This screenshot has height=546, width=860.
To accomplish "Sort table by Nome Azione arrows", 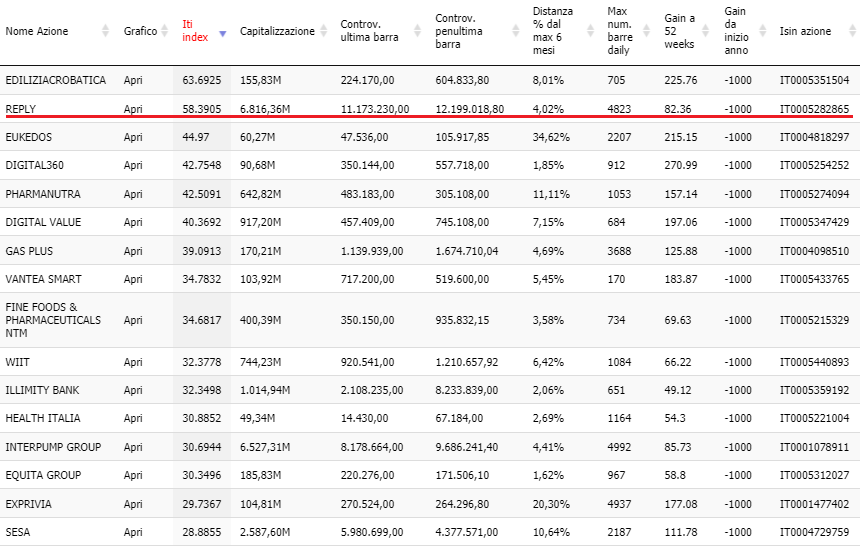I will click(105, 31).
